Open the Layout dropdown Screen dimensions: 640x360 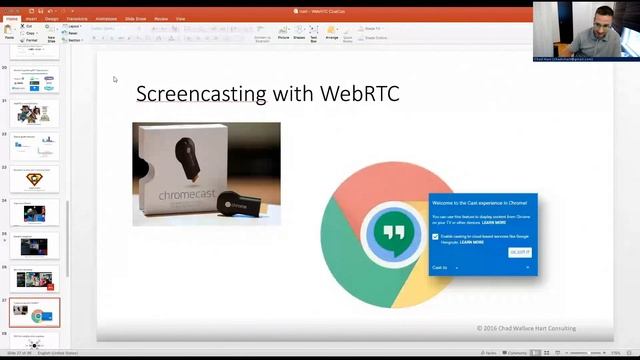[72, 26]
